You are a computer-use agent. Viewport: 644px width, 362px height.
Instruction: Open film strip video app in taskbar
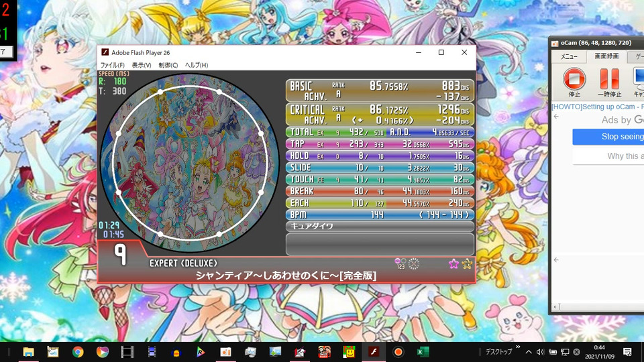pos(127,352)
